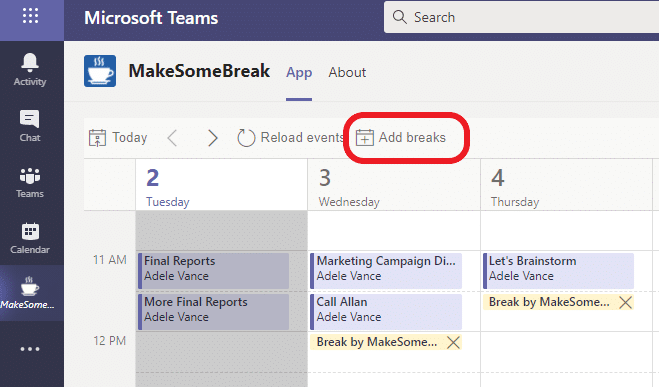This screenshot has width=659, height=387.
Task: Click Reload events
Action: tap(291, 137)
